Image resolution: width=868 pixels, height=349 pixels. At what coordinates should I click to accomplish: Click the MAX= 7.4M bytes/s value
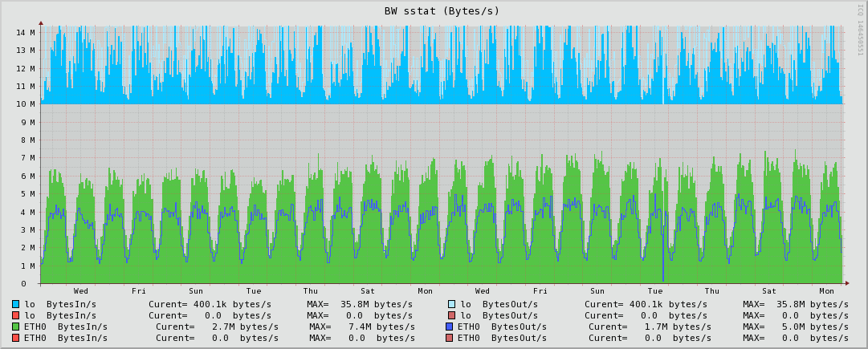click(x=362, y=327)
